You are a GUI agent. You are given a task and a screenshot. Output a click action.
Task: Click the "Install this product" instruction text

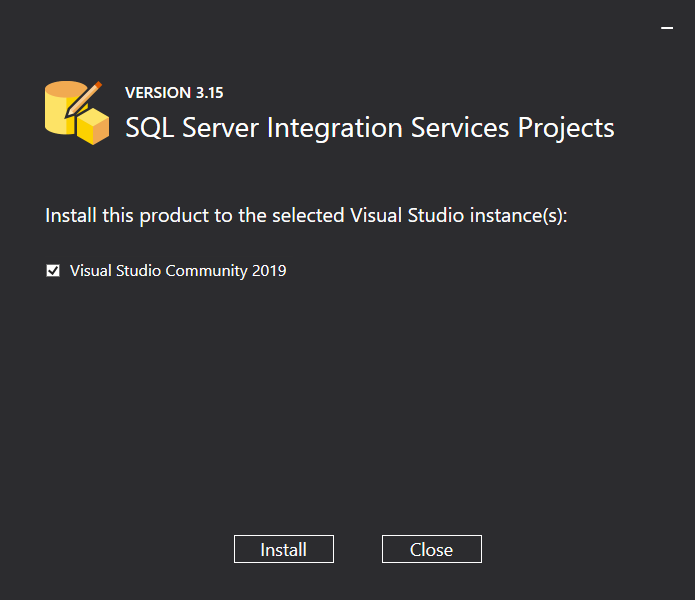(306, 216)
